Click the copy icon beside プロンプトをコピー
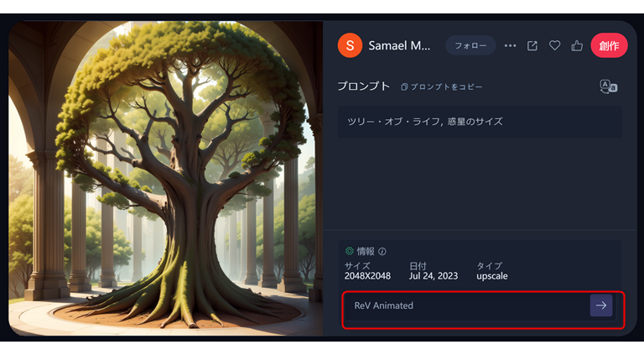This screenshot has width=644, height=355. coord(404,86)
